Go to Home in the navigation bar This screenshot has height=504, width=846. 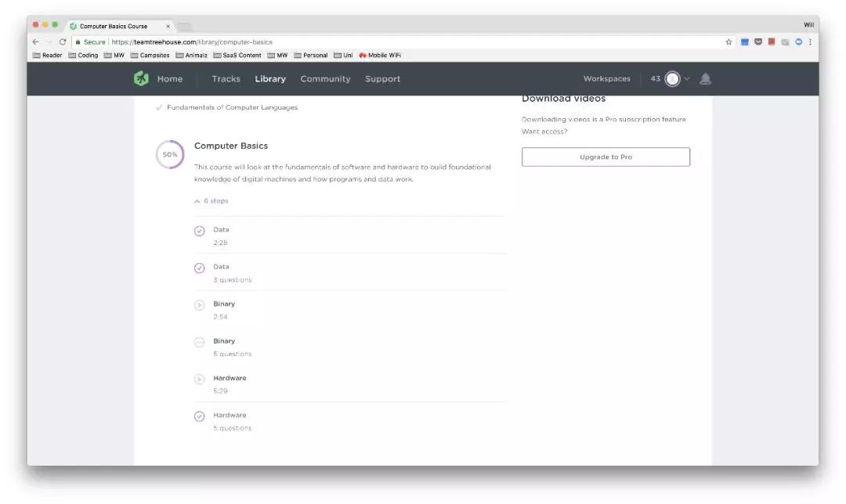[x=170, y=79]
